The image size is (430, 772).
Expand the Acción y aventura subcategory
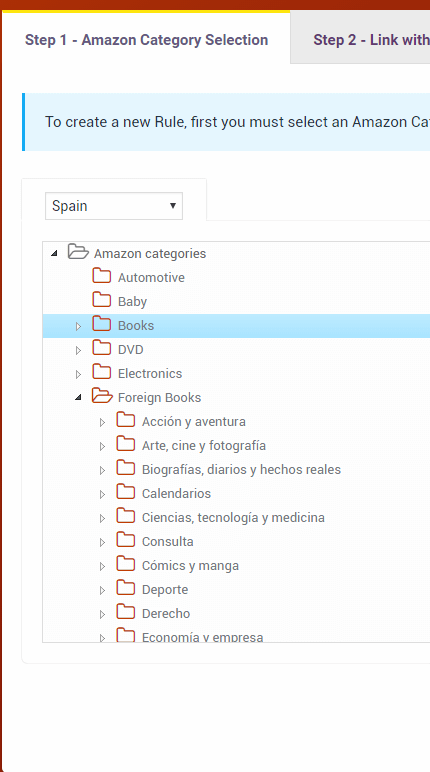pos(102,422)
